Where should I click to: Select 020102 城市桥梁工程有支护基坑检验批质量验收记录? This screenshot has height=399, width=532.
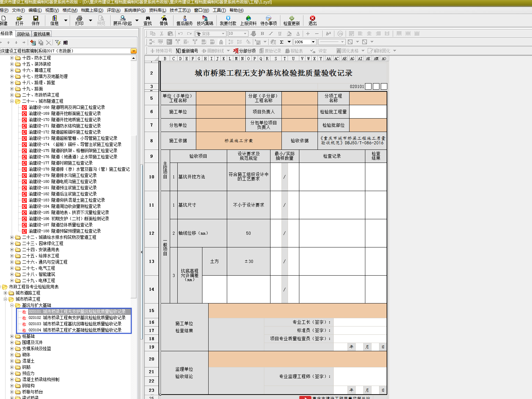pyautogui.click(x=77, y=318)
